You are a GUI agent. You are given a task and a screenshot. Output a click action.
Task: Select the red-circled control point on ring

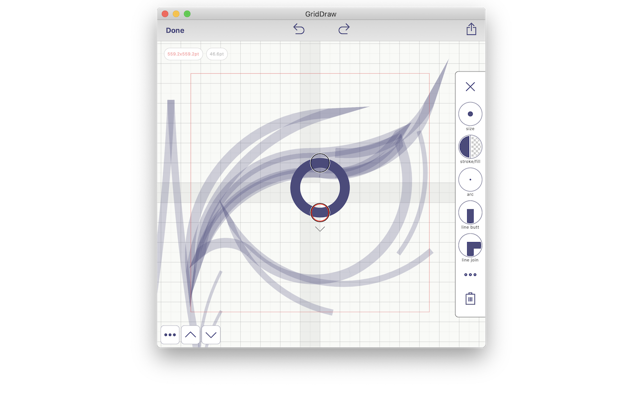pyautogui.click(x=320, y=212)
